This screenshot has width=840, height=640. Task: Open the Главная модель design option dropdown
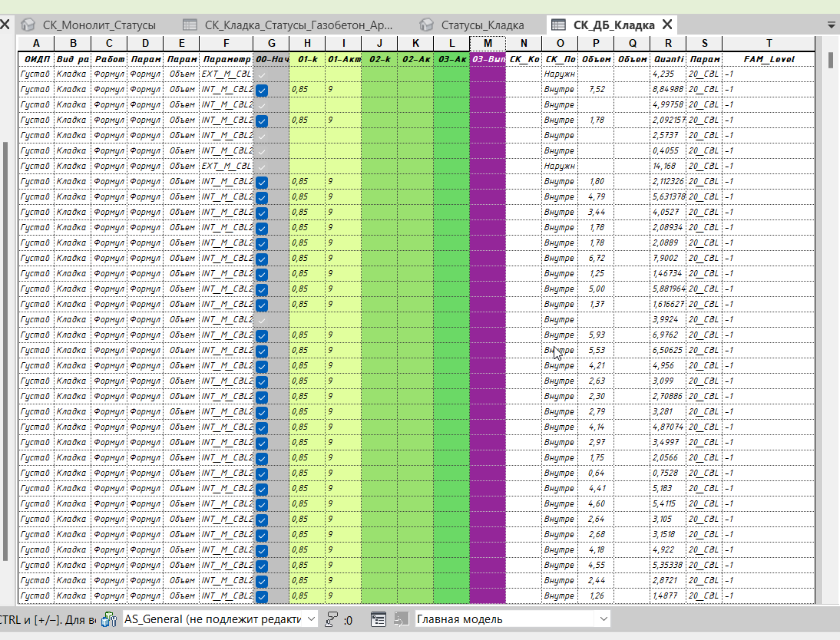(513, 619)
